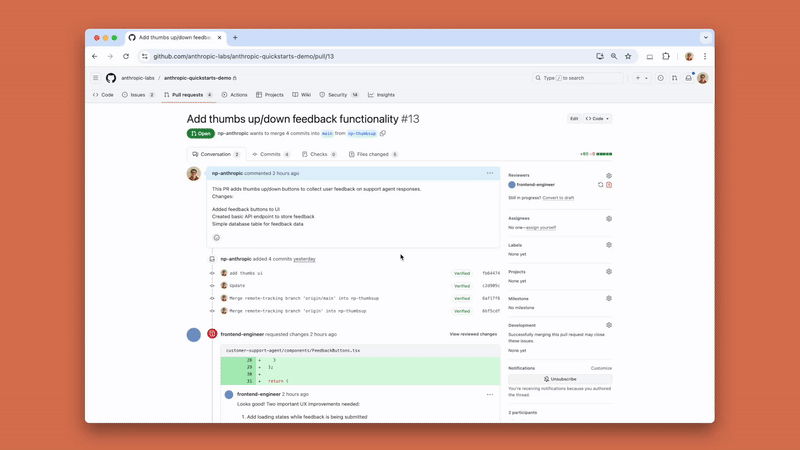Open the Code dropdown button
800x450 pixels.
point(597,118)
